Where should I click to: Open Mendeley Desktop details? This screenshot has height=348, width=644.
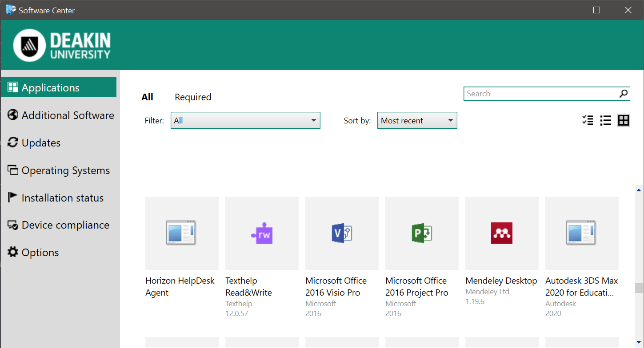(501, 233)
